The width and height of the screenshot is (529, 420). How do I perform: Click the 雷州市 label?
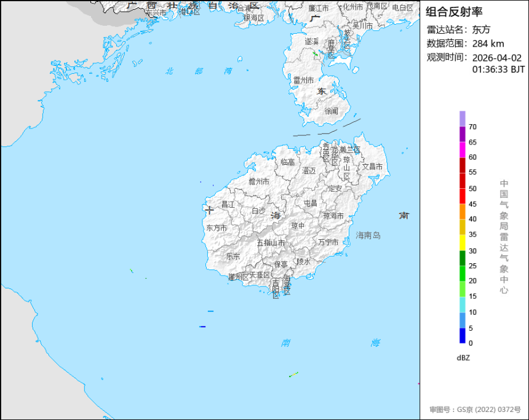coord(303,81)
